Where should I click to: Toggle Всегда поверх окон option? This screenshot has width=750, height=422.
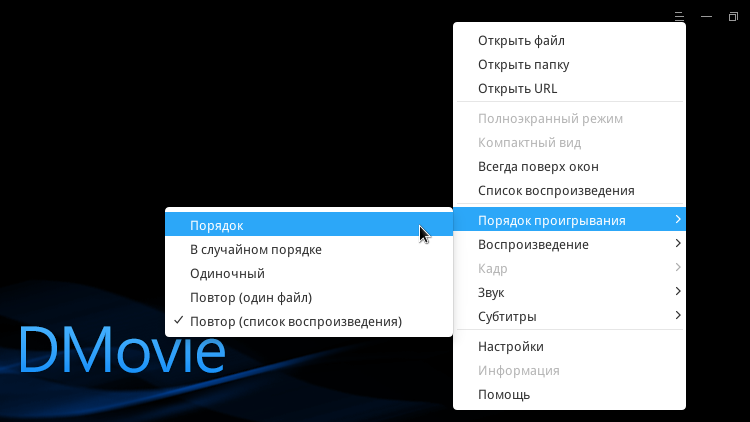tap(569, 167)
